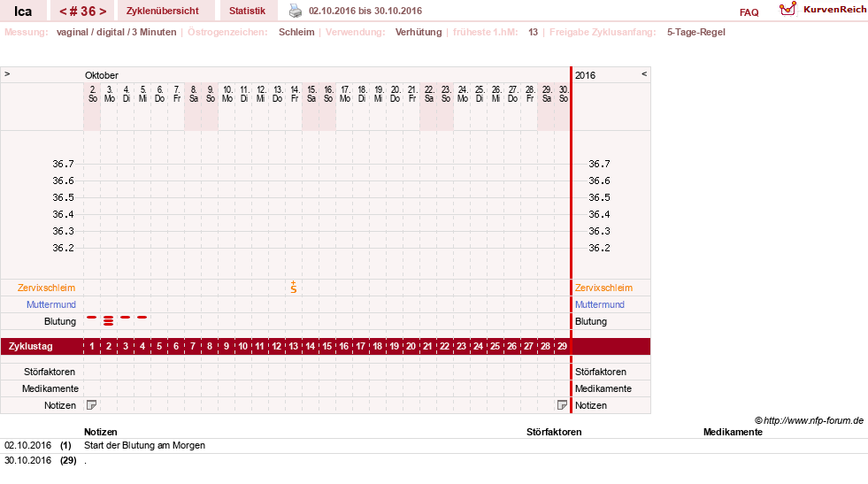Click cycle number 36 in the header
The width and height of the screenshot is (868, 484).
pos(83,12)
